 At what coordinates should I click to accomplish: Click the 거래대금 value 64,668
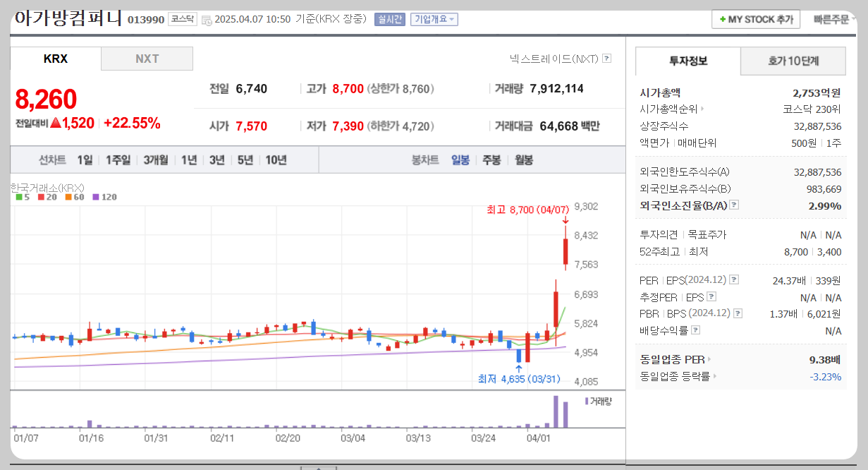pyautogui.click(x=558, y=126)
